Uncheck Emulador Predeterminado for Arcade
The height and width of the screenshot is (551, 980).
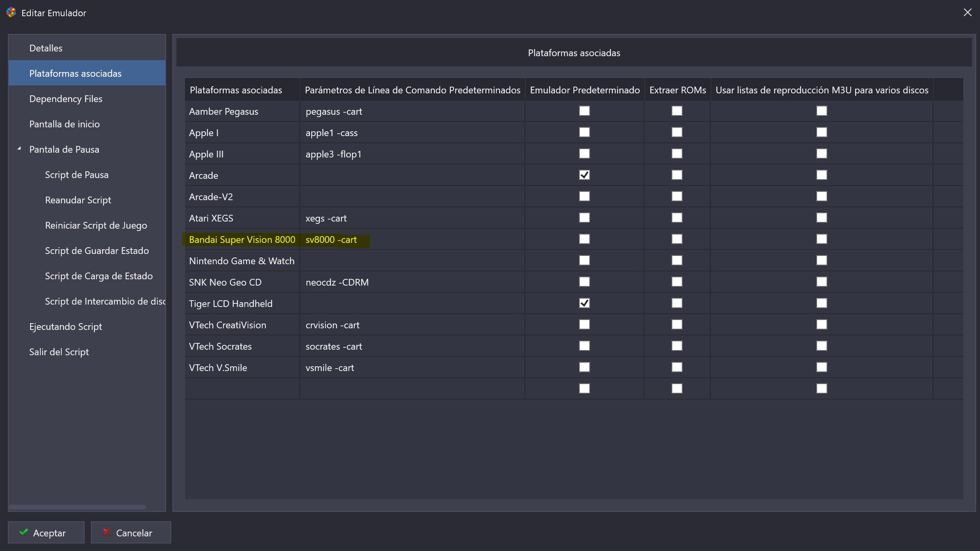pyautogui.click(x=584, y=175)
